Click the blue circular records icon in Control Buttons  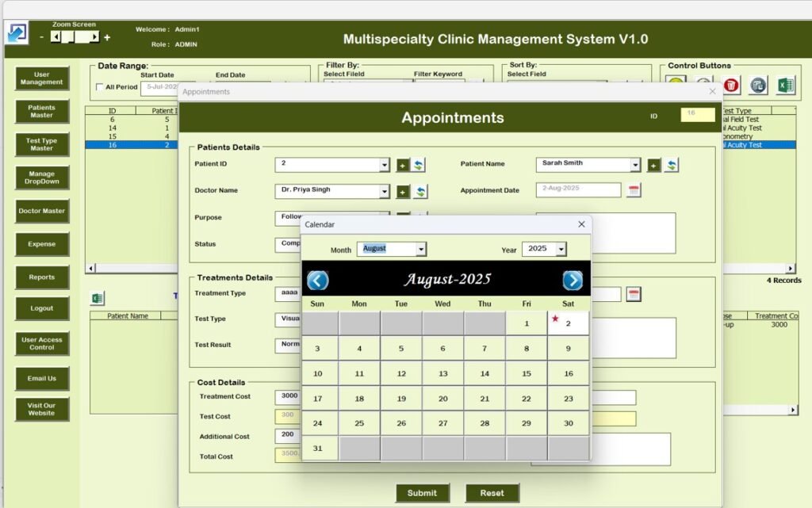point(756,85)
